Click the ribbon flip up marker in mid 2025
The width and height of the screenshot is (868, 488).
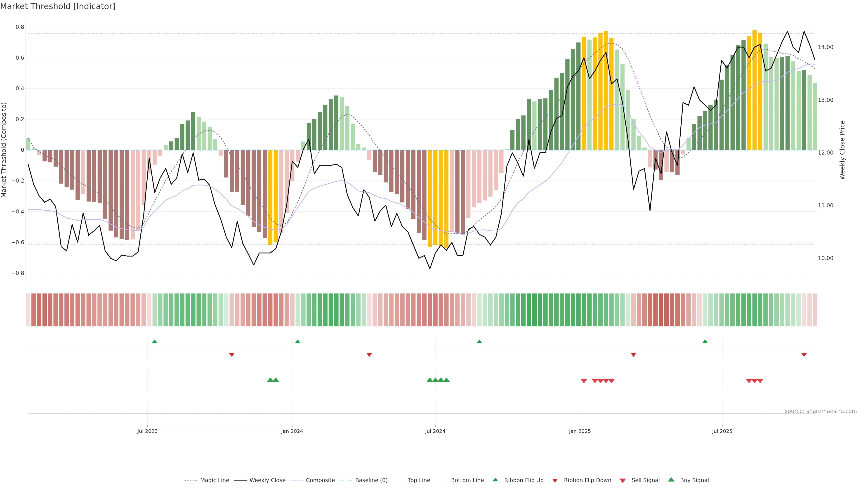[x=705, y=342]
